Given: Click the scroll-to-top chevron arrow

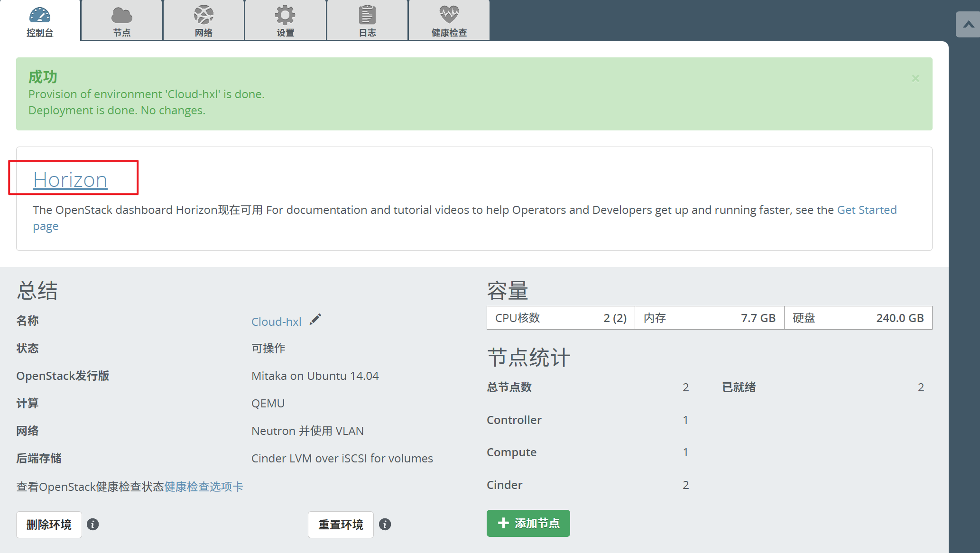Looking at the screenshot, I should point(968,24).
